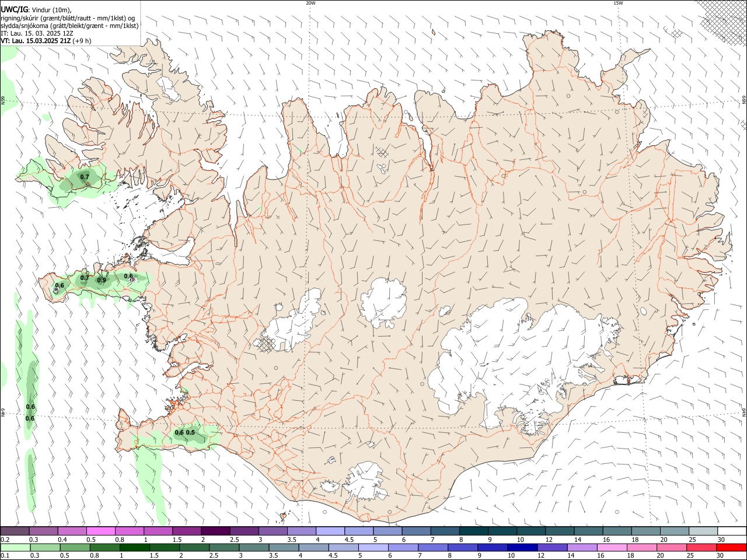This screenshot has width=747, height=560.
Task: Pick the grey-teal 18 swatch, upper legend
Action: [645, 531]
